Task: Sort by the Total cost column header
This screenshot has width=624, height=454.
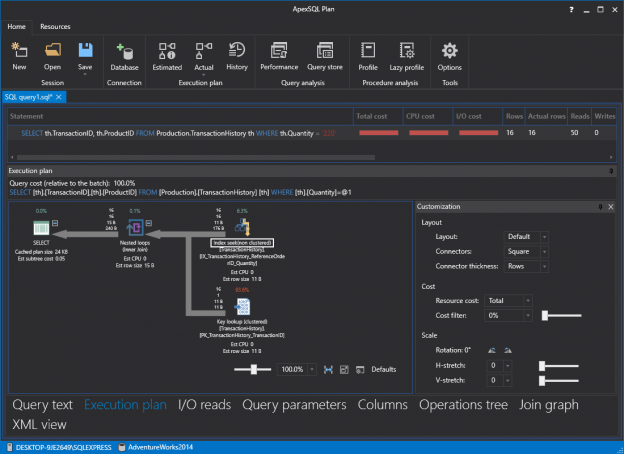Action: (378, 117)
